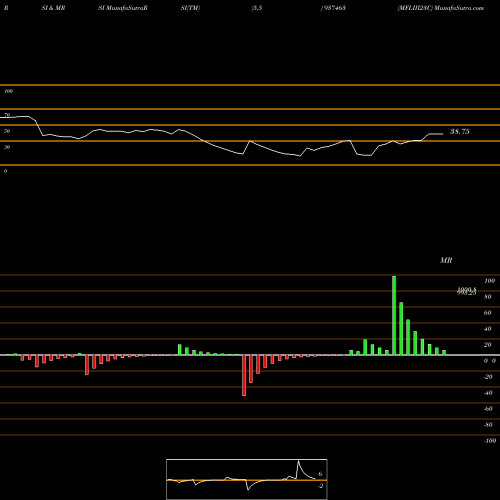Click the RSI value label 38.75

pos(459,131)
